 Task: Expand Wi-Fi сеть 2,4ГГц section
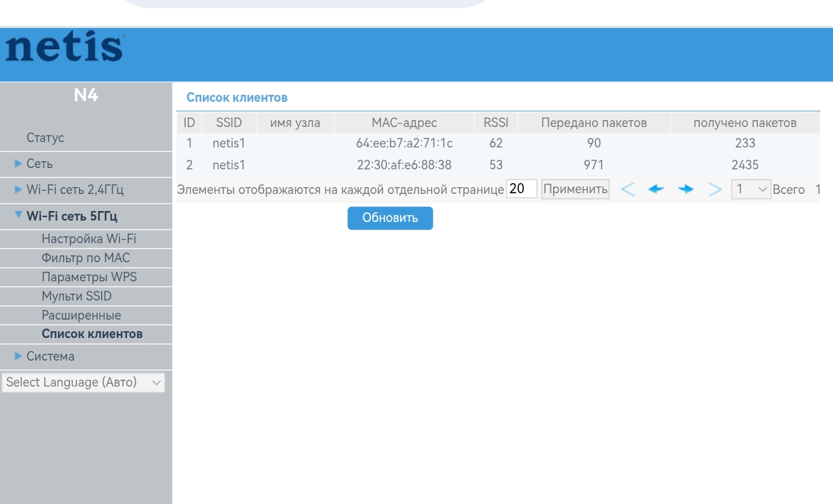[x=74, y=189]
